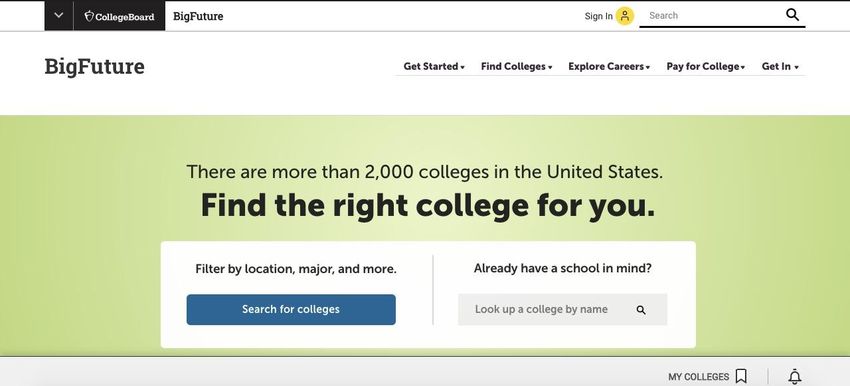Expand the Explore Careers menu
The width and height of the screenshot is (850, 386).
pos(609,67)
